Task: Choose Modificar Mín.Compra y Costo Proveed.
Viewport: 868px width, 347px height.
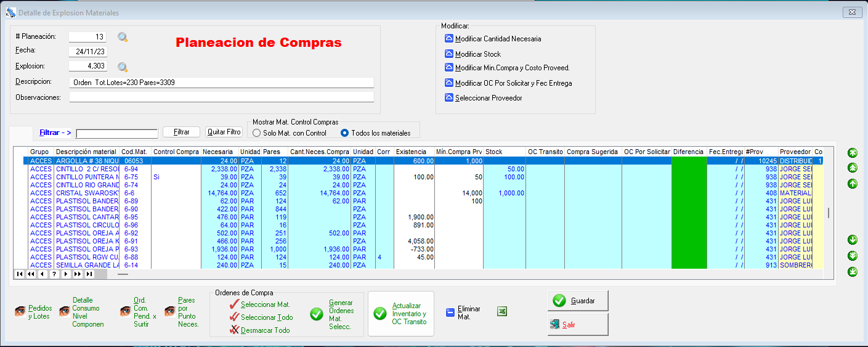Action: pyautogui.click(x=506, y=68)
